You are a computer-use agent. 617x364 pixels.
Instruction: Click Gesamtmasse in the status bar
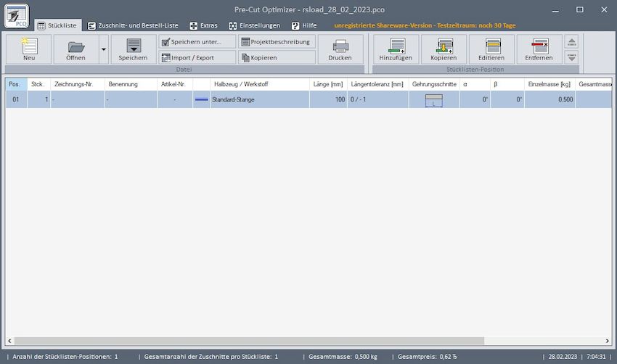coord(343,357)
